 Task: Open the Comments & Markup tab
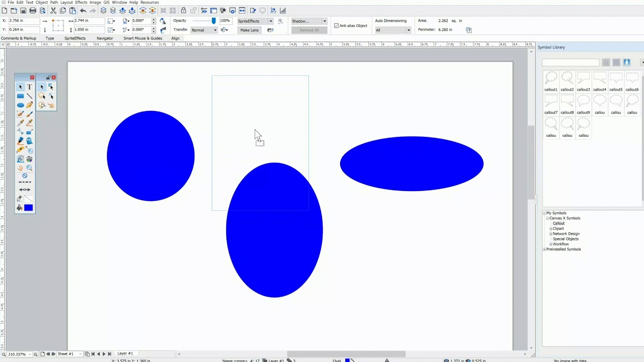tap(19, 38)
